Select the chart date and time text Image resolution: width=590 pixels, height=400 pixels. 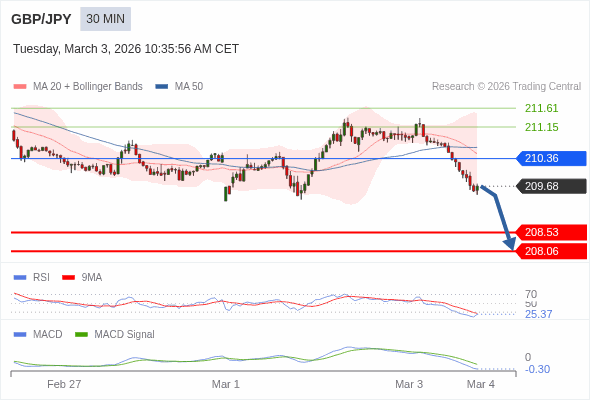click(x=126, y=49)
